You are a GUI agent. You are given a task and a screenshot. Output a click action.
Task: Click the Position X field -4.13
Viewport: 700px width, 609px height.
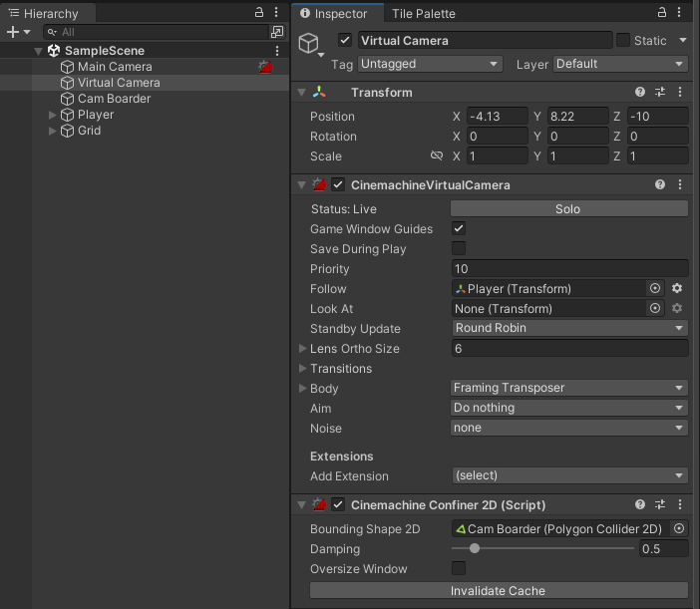click(498, 116)
